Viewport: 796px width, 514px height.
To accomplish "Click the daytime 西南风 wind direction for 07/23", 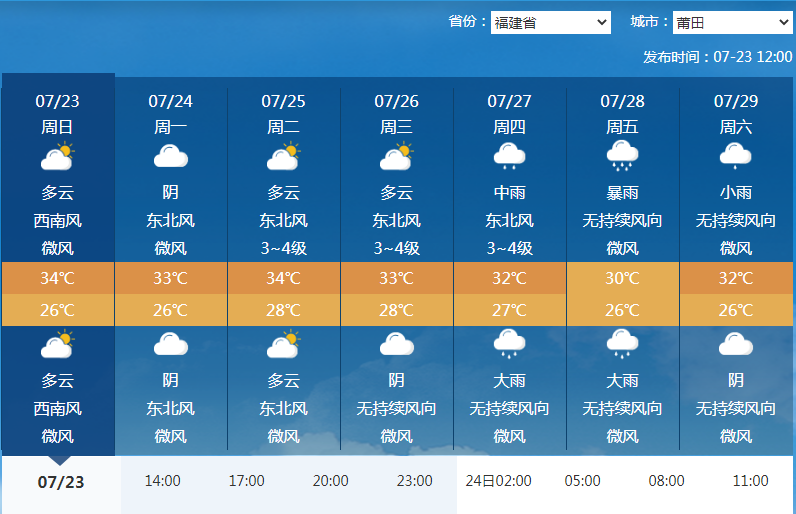I will pos(57,221).
